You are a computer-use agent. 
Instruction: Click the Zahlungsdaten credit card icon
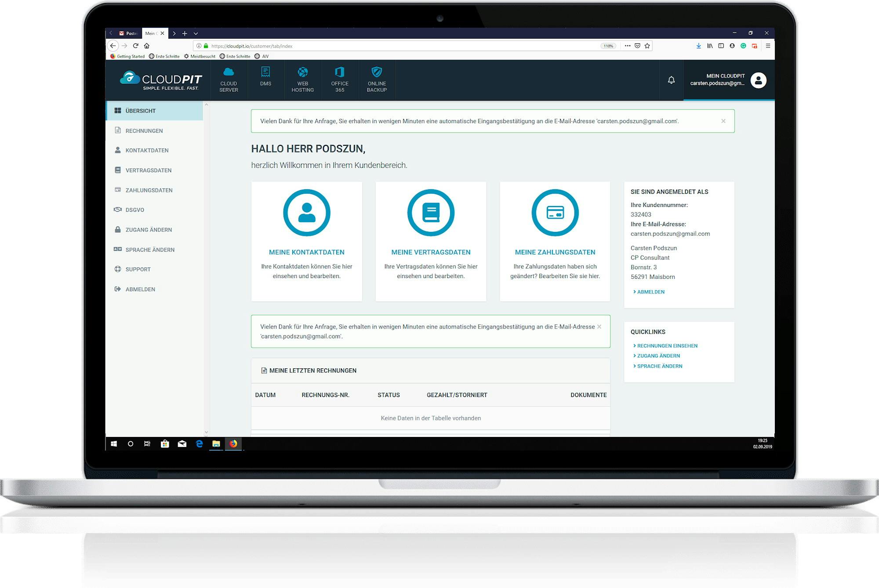click(x=555, y=213)
